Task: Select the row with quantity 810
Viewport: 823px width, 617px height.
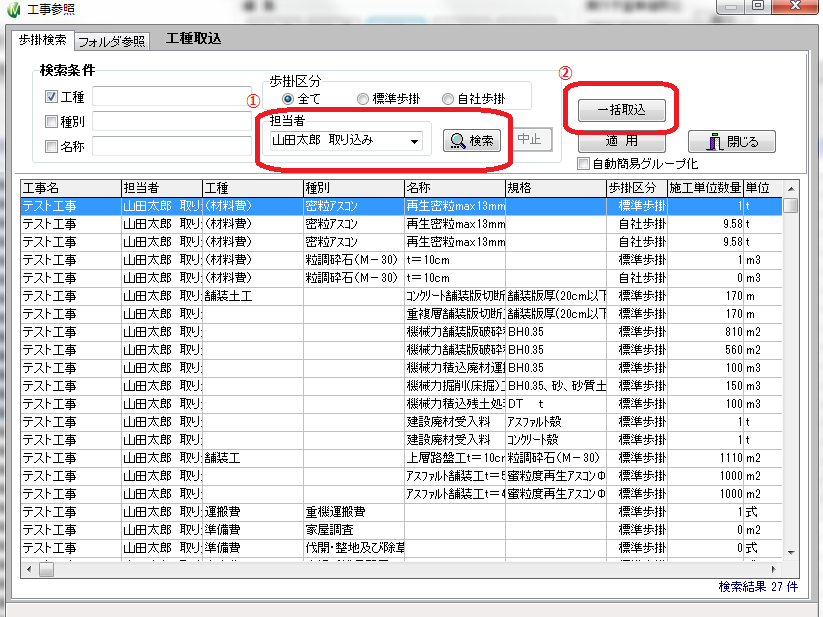Action: tap(402, 332)
